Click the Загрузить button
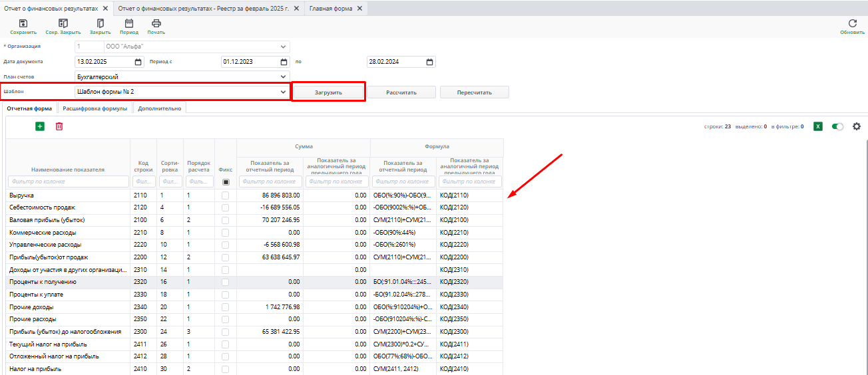The image size is (868, 375). click(x=328, y=92)
